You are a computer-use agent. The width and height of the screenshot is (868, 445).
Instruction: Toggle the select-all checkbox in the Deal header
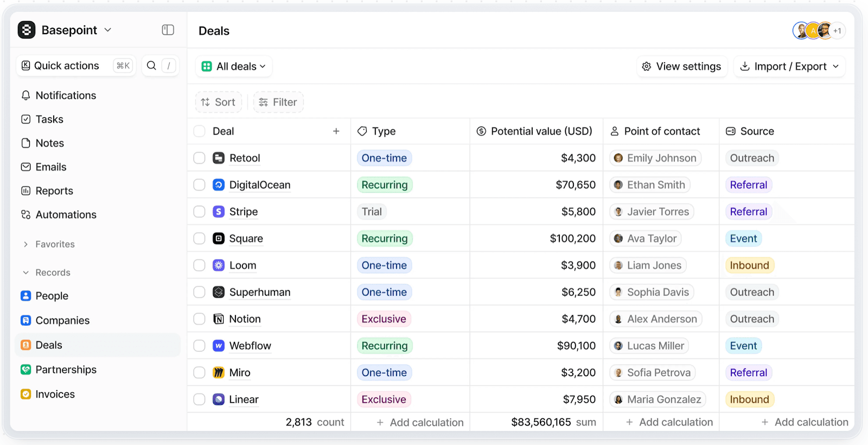200,131
